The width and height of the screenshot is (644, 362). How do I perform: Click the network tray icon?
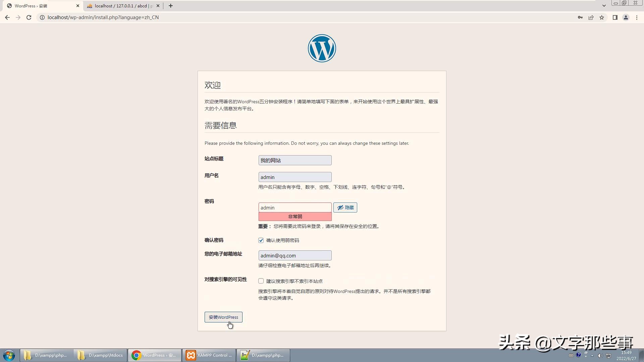pyautogui.click(x=608, y=356)
